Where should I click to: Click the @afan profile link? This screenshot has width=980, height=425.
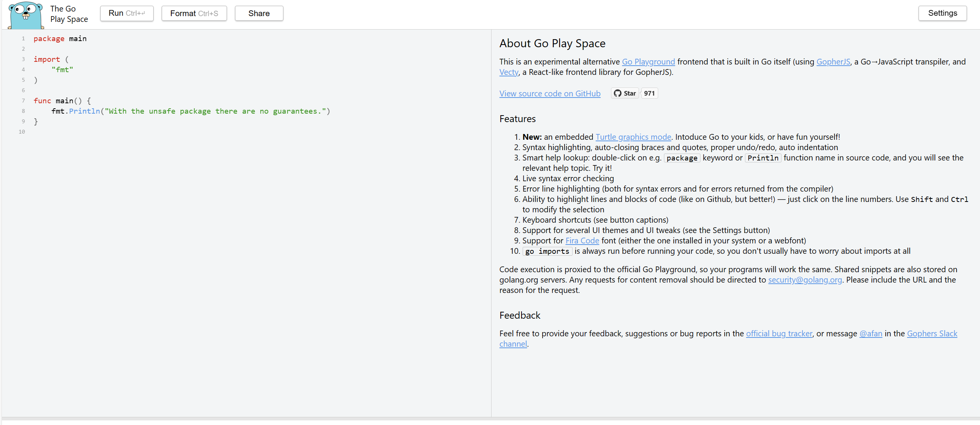point(870,334)
